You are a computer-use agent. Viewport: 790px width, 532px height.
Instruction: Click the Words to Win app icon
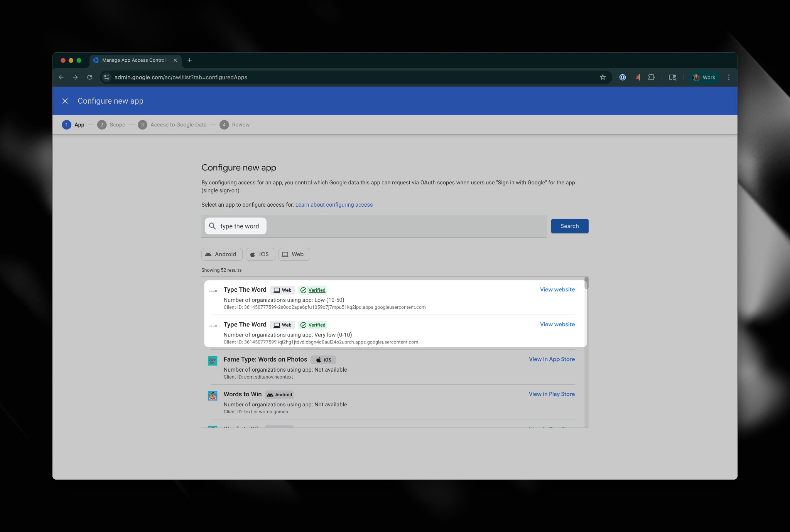tap(213, 396)
